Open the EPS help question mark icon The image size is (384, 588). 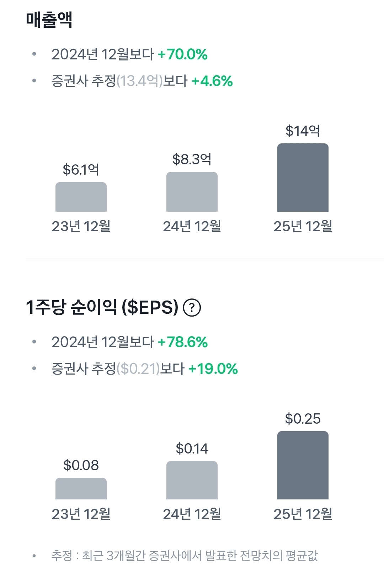pos(192,307)
